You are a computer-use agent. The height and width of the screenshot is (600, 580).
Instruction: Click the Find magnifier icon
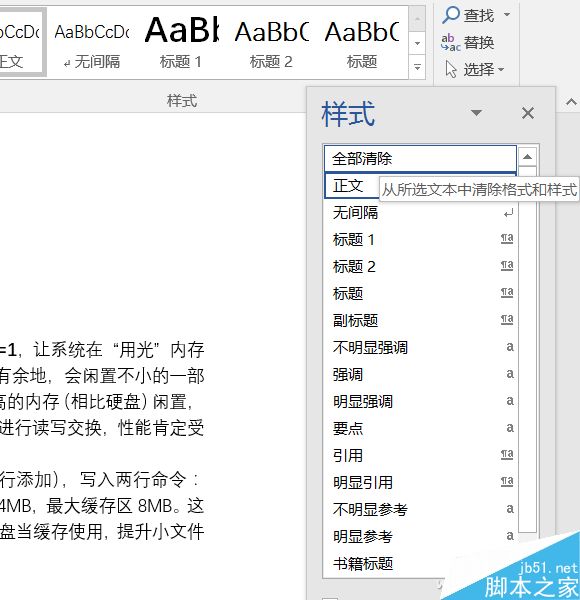(451, 15)
